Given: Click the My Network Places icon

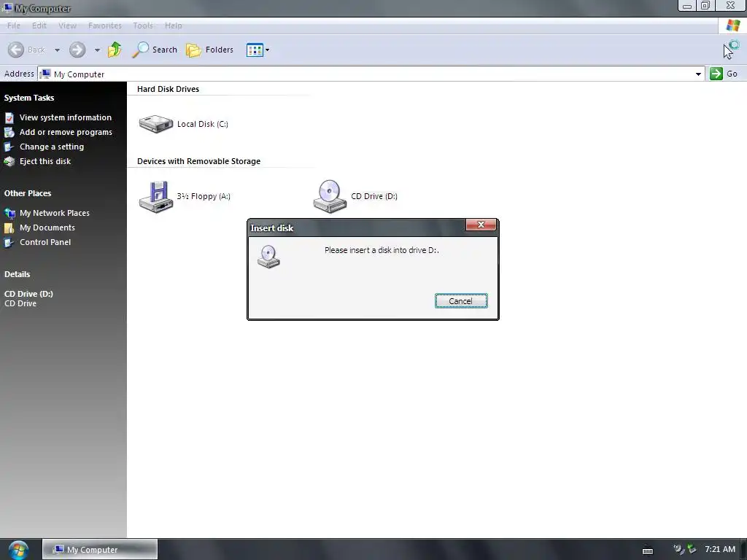Looking at the screenshot, I should point(9,213).
